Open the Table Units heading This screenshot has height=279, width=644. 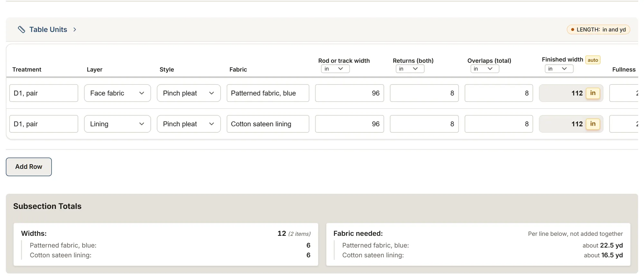(48, 30)
